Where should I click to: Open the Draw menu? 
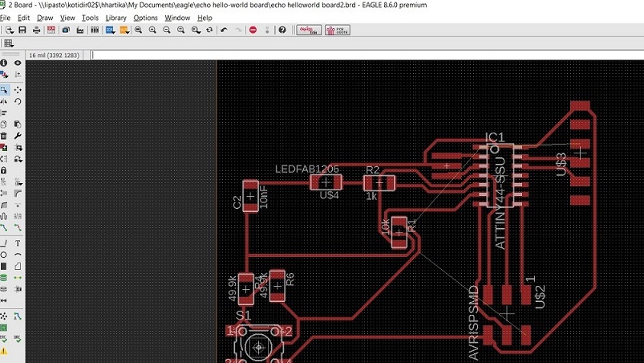pyautogui.click(x=45, y=18)
